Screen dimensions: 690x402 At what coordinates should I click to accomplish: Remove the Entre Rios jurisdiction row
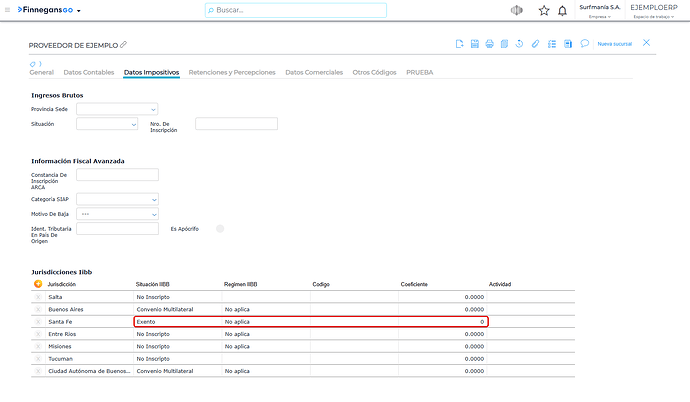[x=38, y=334]
